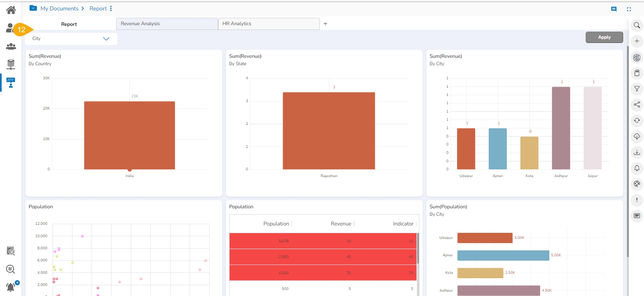This screenshot has height=296, width=644.
Task: Switch to the Revenue Analysis tab
Action: 167,24
